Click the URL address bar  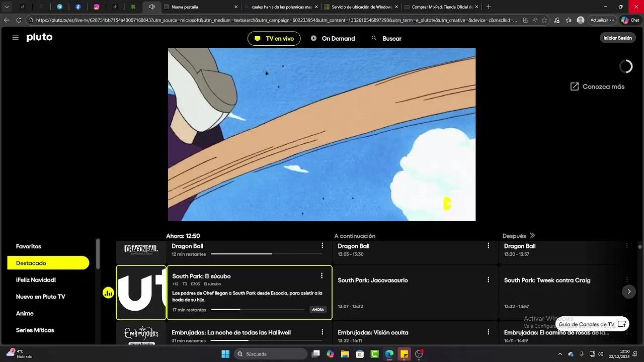pyautogui.click(x=276, y=20)
